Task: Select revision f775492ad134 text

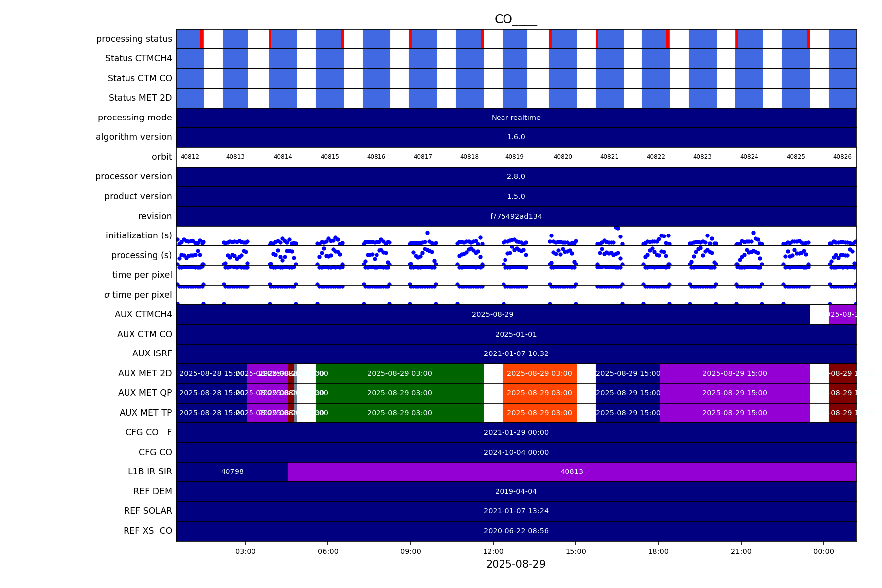Action: click(516, 216)
